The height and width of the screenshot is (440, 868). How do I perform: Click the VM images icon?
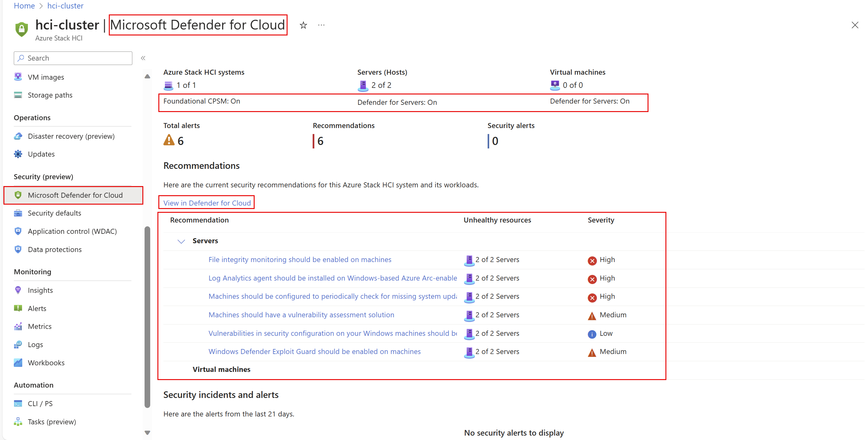(18, 77)
